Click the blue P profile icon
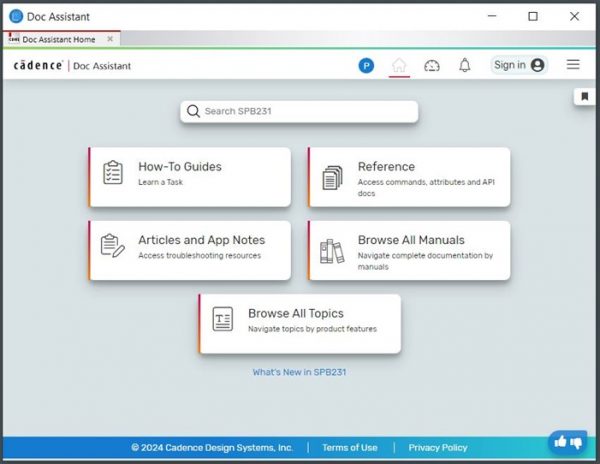This screenshot has height=464, width=600. (x=366, y=66)
